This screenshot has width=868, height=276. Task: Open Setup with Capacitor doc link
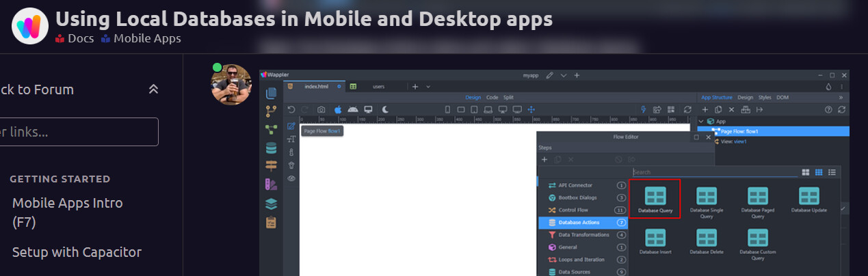(x=77, y=252)
